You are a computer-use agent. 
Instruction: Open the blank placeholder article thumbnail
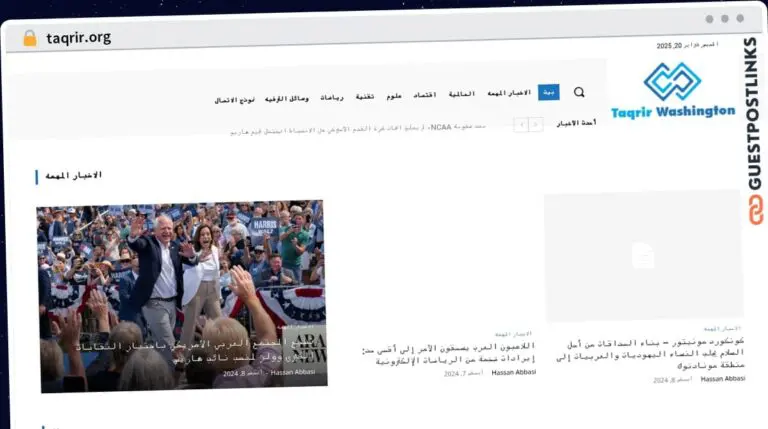(x=644, y=256)
